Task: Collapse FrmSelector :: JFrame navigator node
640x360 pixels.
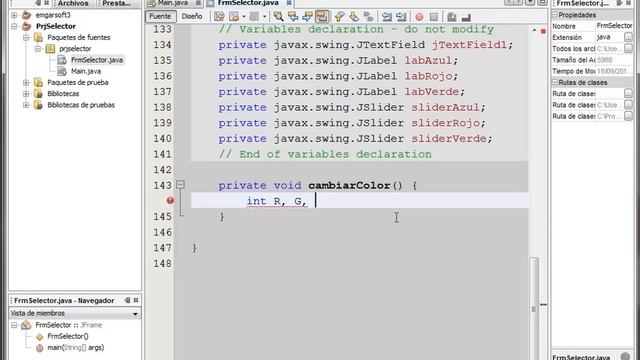Action: 14,325
